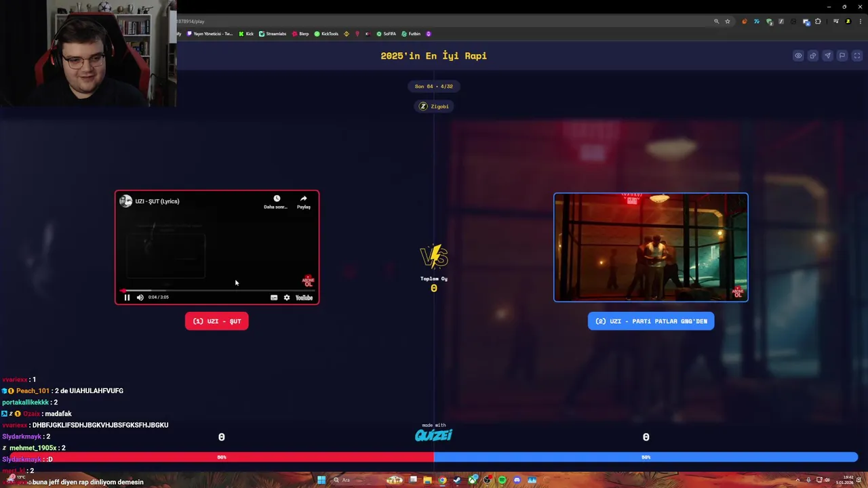Vote for (1) UZI - ŞUT

pos(217,321)
